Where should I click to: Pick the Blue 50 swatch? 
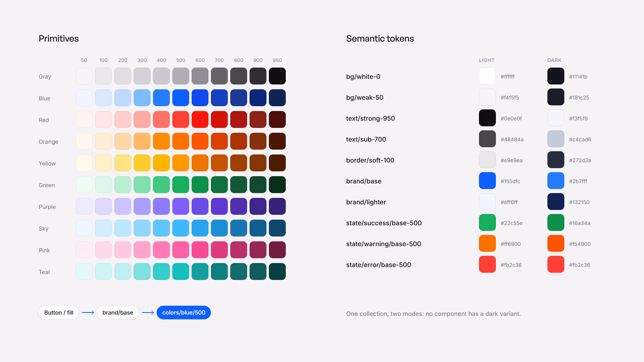(84, 98)
